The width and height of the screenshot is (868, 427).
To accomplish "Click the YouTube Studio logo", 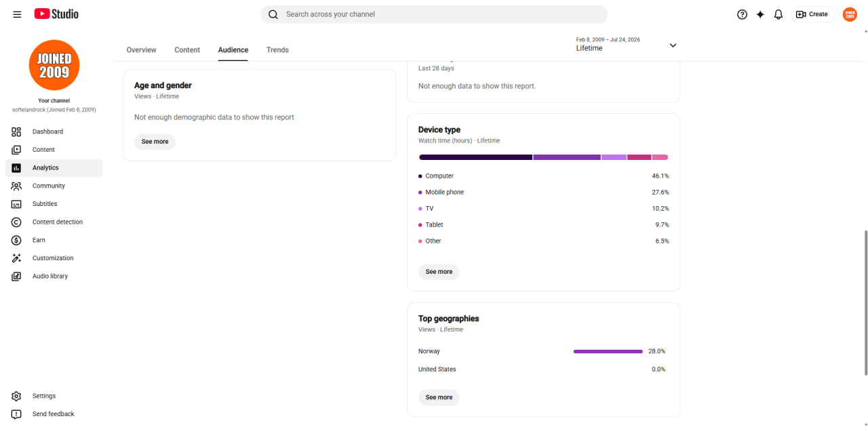I will tap(56, 14).
